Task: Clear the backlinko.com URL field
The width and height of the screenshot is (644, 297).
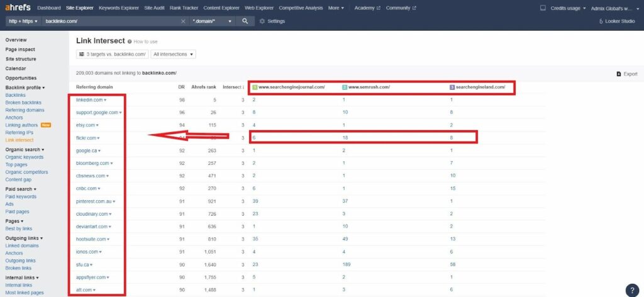Action: click(x=183, y=21)
